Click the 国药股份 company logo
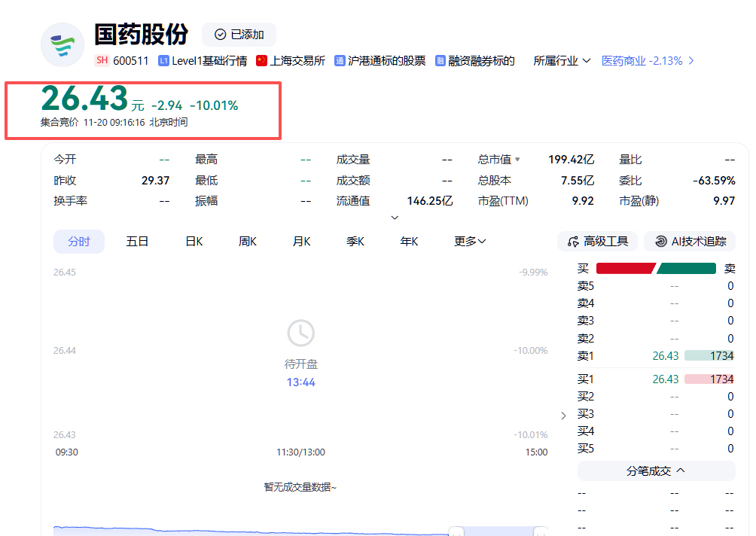Viewport: 756px width, 536px height. [x=62, y=45]
